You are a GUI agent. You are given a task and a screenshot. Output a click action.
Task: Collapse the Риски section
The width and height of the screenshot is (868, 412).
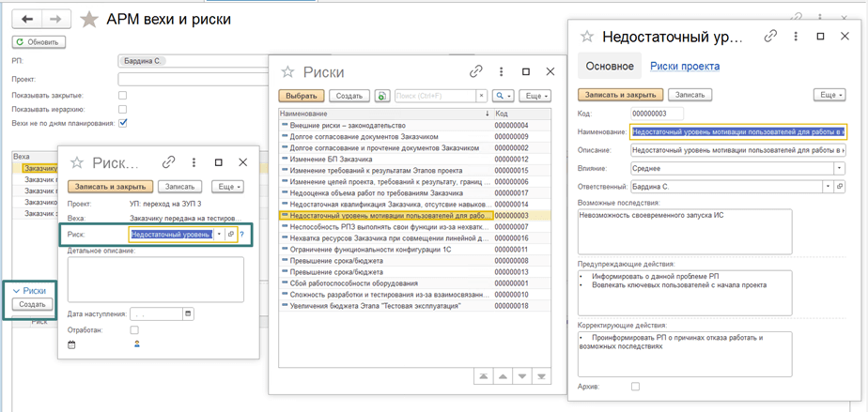[x=16, y=291]
